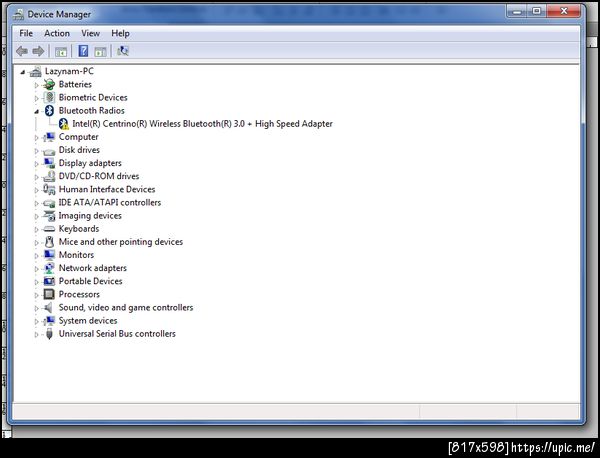The image size is (600, 458).
Task: Click the Keyboards icon
Action: pyautogui.click(x=49, y=229)
